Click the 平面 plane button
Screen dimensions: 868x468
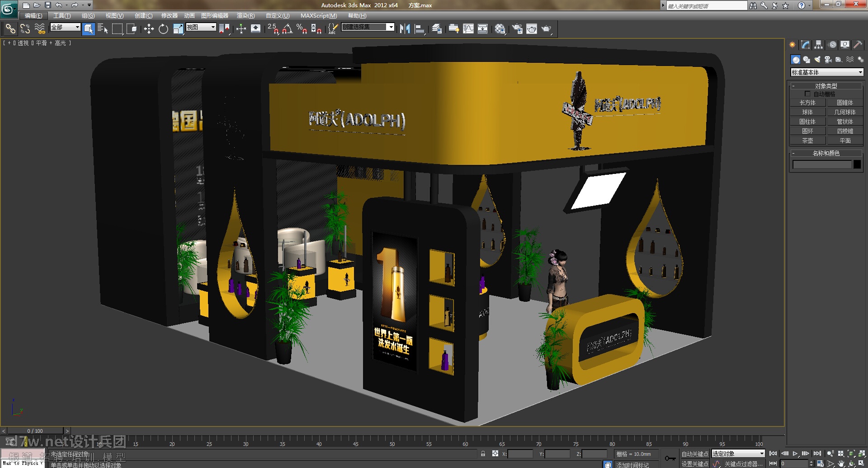tap(844, 141)
